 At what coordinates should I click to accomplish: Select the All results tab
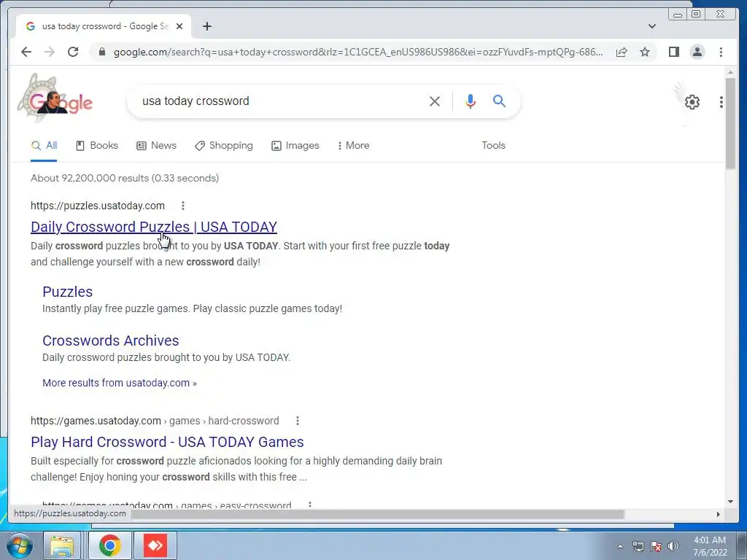coord(44,146)
